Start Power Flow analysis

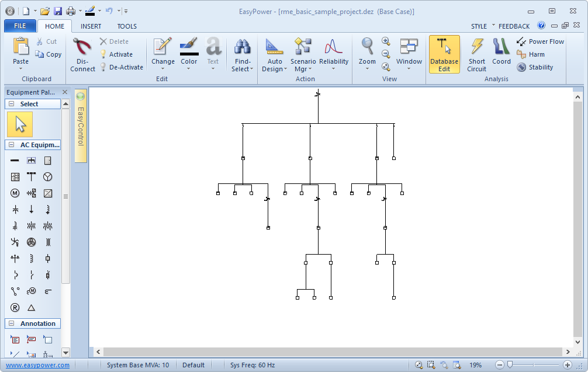(540, 41)
